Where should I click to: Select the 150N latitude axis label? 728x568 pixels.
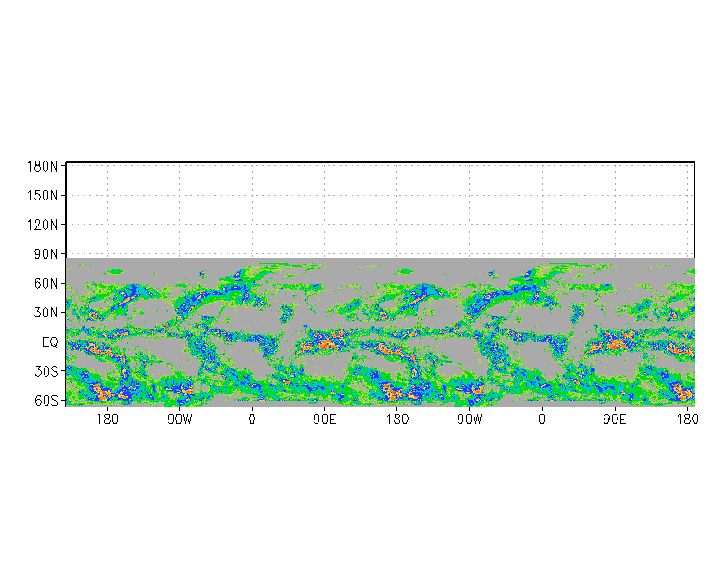click(43, 196)
